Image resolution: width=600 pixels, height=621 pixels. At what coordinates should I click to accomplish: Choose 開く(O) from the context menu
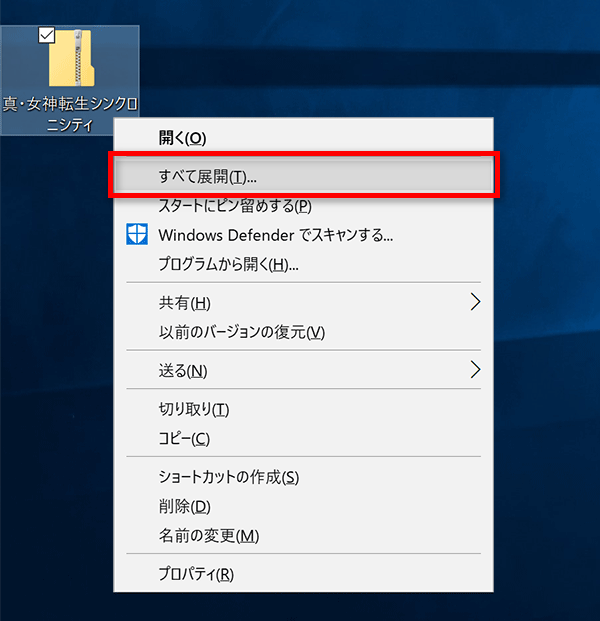click(x=303, y=138)
